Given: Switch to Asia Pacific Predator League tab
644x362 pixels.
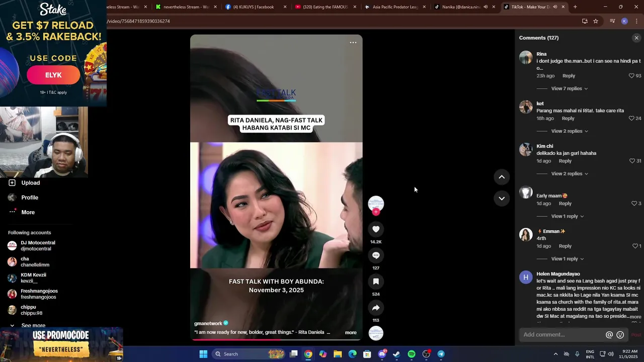Looking at the screenshot, I should [395, 7].
